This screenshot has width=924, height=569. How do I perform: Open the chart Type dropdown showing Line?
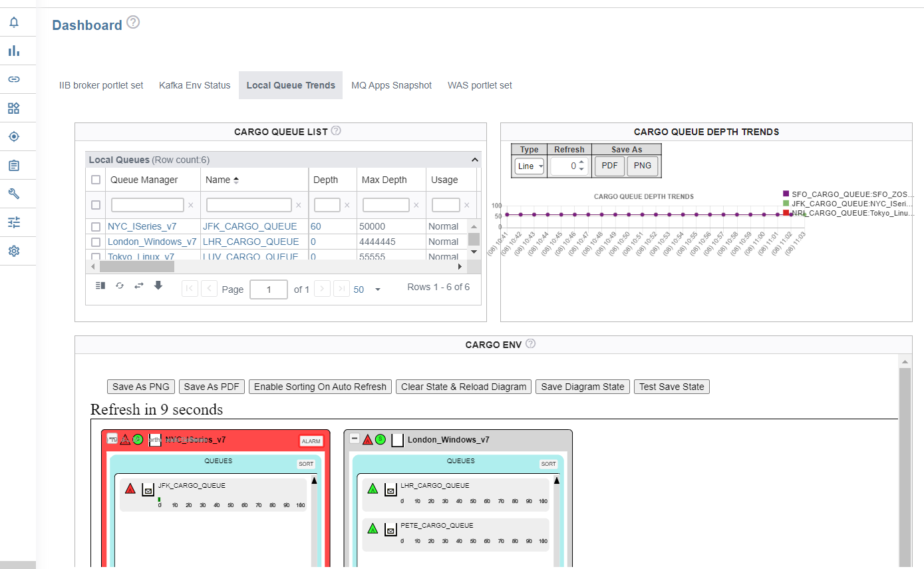coord(529,166)
